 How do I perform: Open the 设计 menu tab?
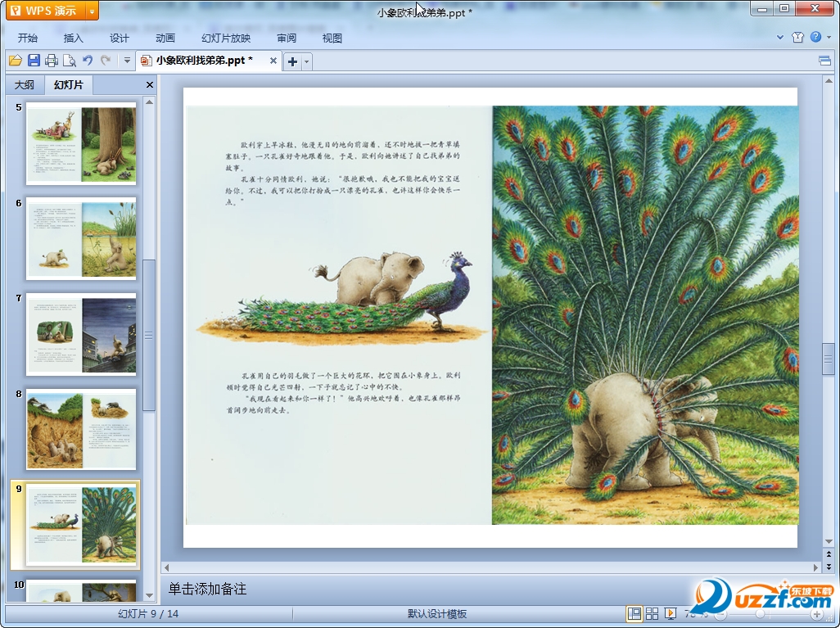(x=119, y=38)
